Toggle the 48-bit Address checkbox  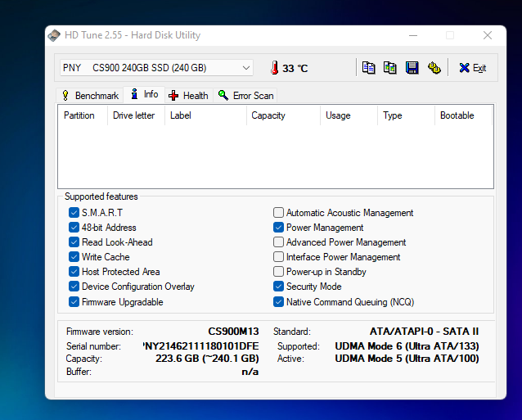tap(74, 227)
